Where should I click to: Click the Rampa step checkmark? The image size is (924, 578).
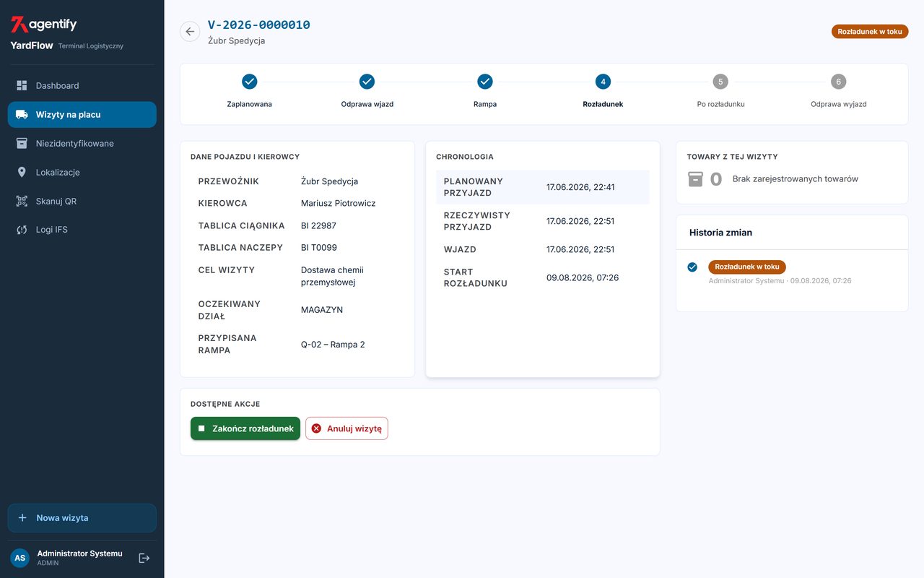point(485,82)
